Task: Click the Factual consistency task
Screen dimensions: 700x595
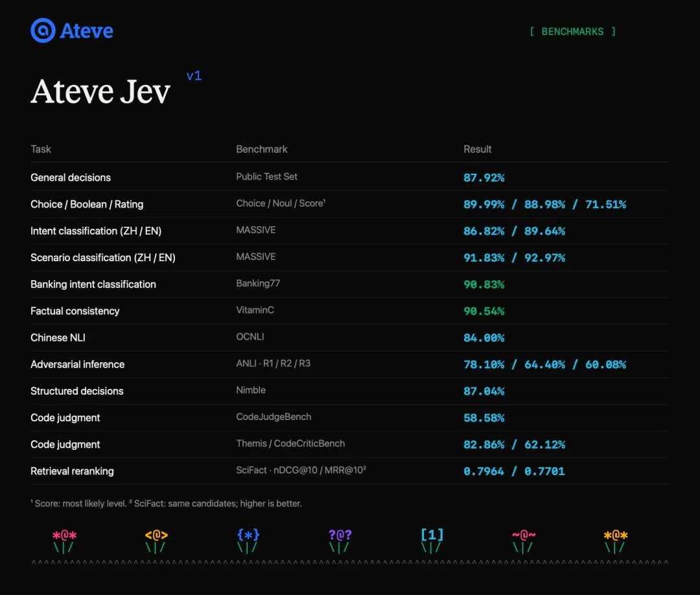Action: coord(75,311)
